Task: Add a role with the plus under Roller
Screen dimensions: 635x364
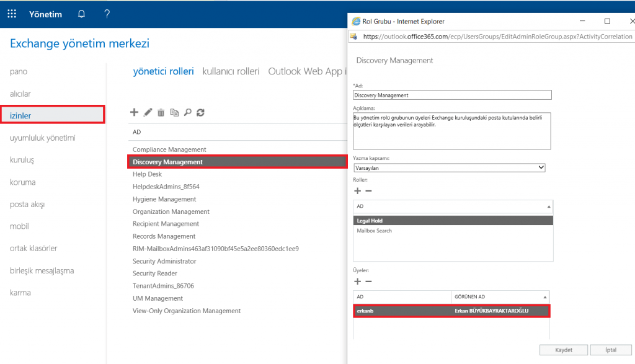Action: [x=357, y=190]
